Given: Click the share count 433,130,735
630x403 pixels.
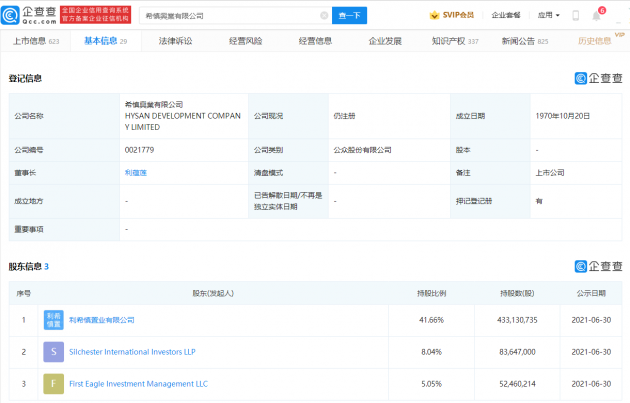Looking at the screenshot, I should [x=517, y=320].
